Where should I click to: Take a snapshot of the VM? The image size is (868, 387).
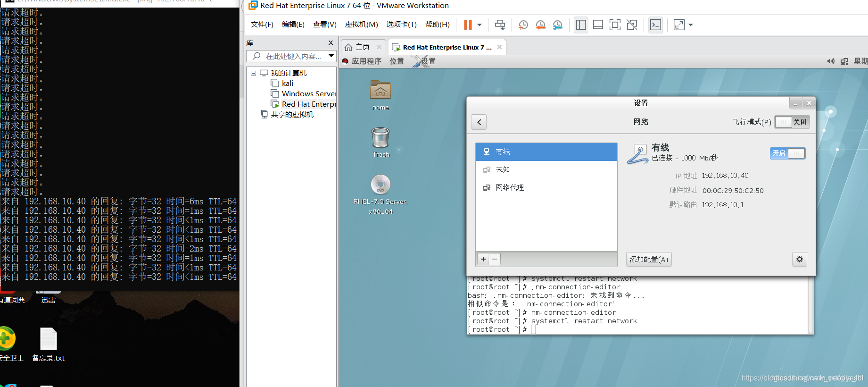523,25
